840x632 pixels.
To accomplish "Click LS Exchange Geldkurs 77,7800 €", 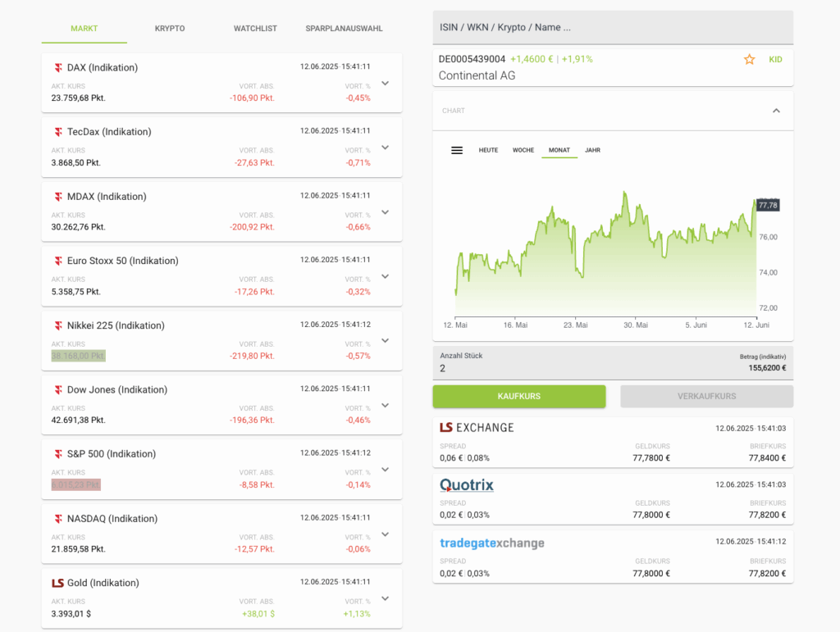I will coord(651,458).
